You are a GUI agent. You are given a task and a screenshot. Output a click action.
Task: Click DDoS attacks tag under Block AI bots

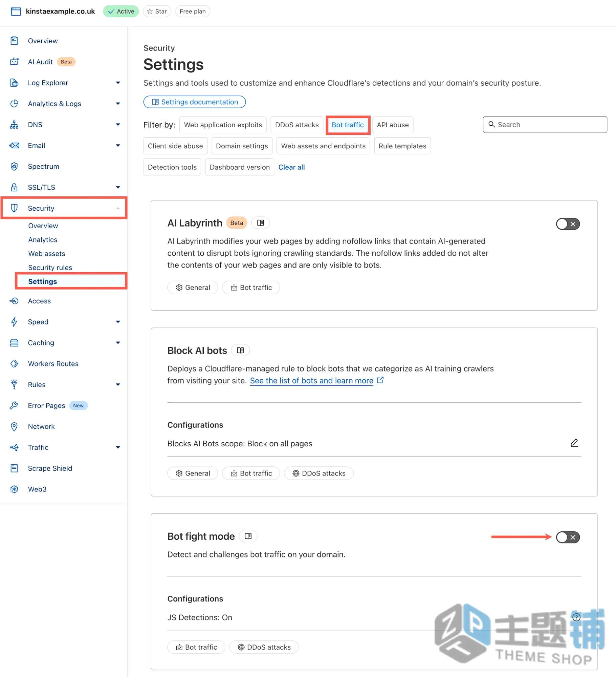click(x=319, y=473)
